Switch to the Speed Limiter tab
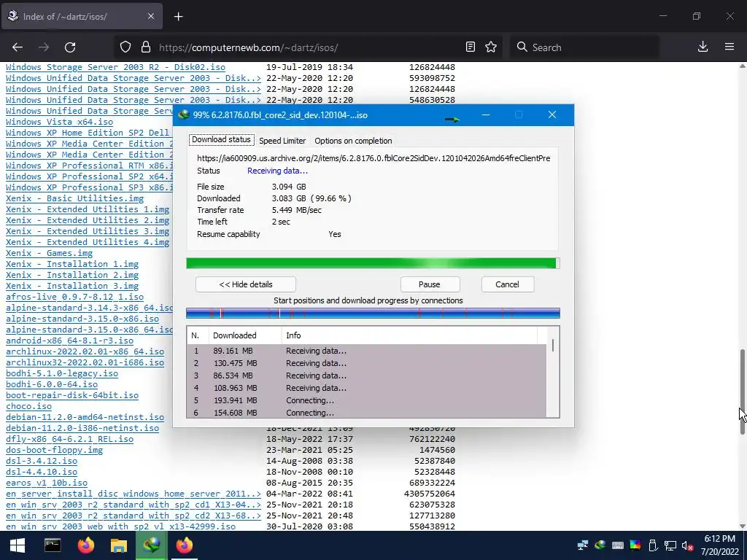This screenshot has width=747, height=560. [x=282, y=141]
